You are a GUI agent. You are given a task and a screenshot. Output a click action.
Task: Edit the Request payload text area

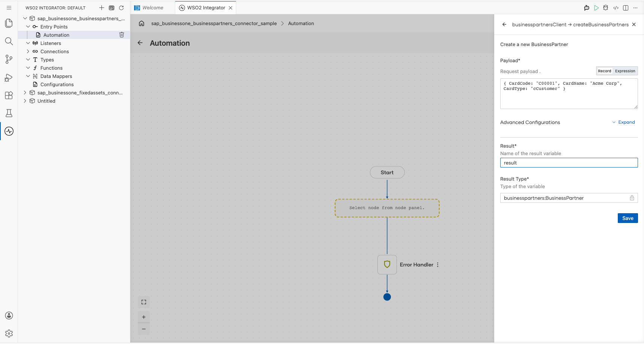coord(569,94)
